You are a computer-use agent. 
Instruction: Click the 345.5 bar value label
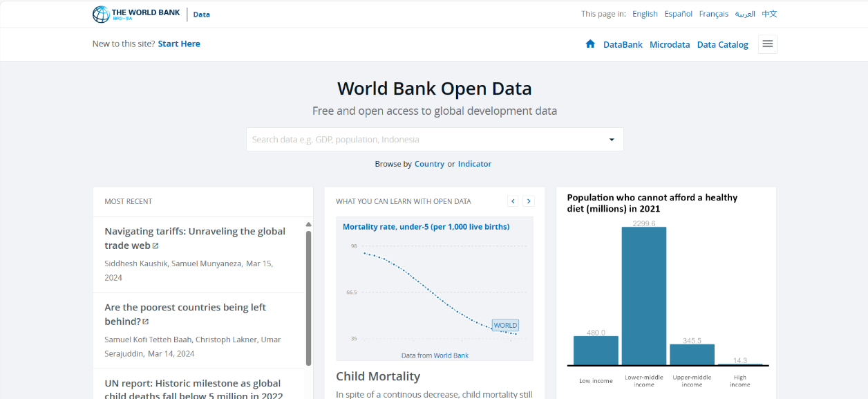pos(692,341)
